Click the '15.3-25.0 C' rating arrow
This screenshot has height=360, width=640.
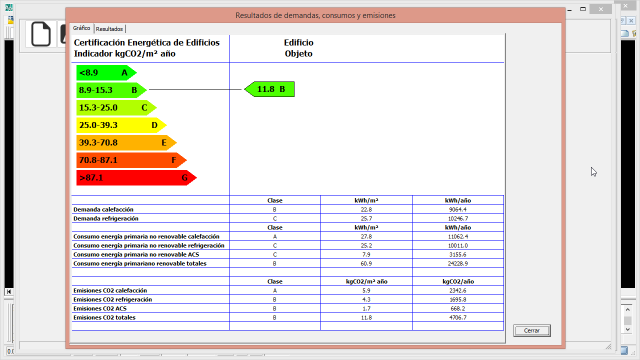point(116,108)
